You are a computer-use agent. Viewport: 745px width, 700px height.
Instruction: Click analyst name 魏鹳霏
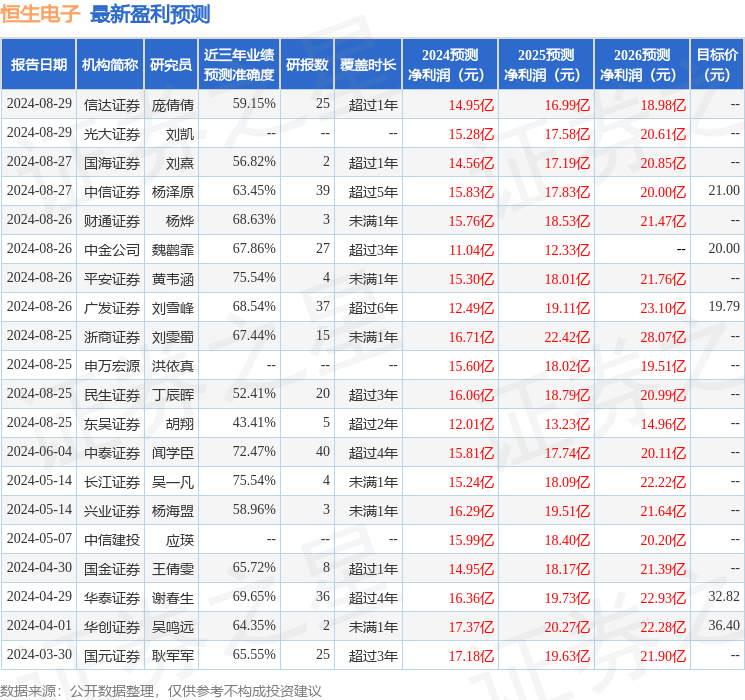click(x=173, y=250)
